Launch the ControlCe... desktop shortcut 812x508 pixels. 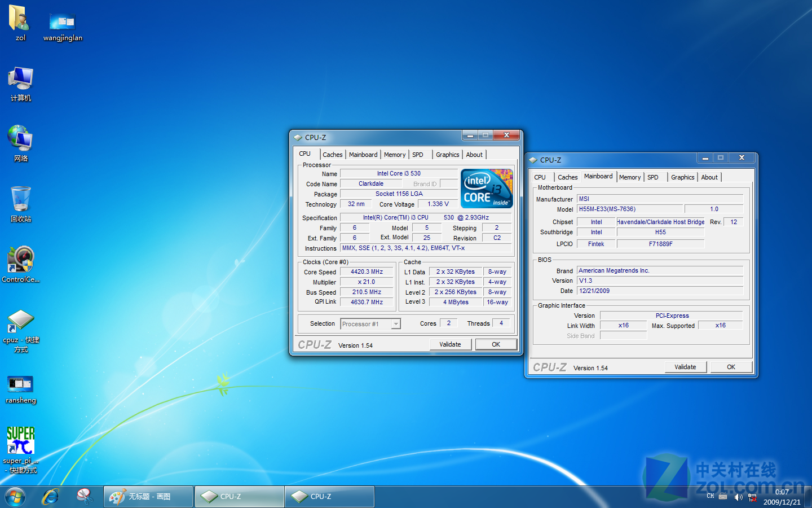point(21,264)
